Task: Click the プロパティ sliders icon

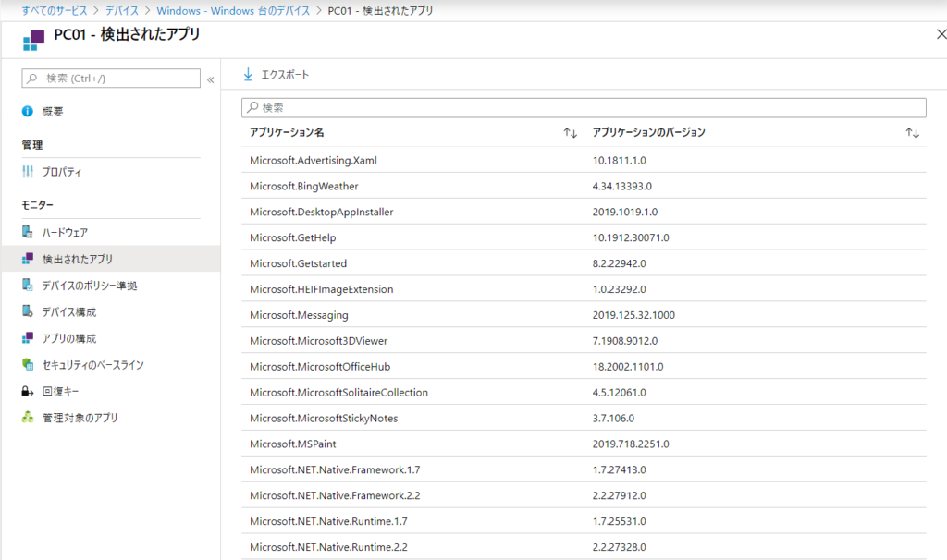Action: tap(27, 171)
